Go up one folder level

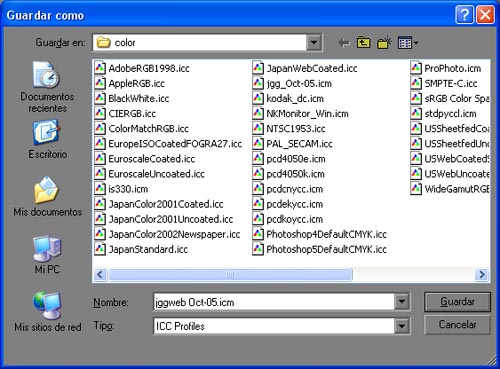pos(363,43)
